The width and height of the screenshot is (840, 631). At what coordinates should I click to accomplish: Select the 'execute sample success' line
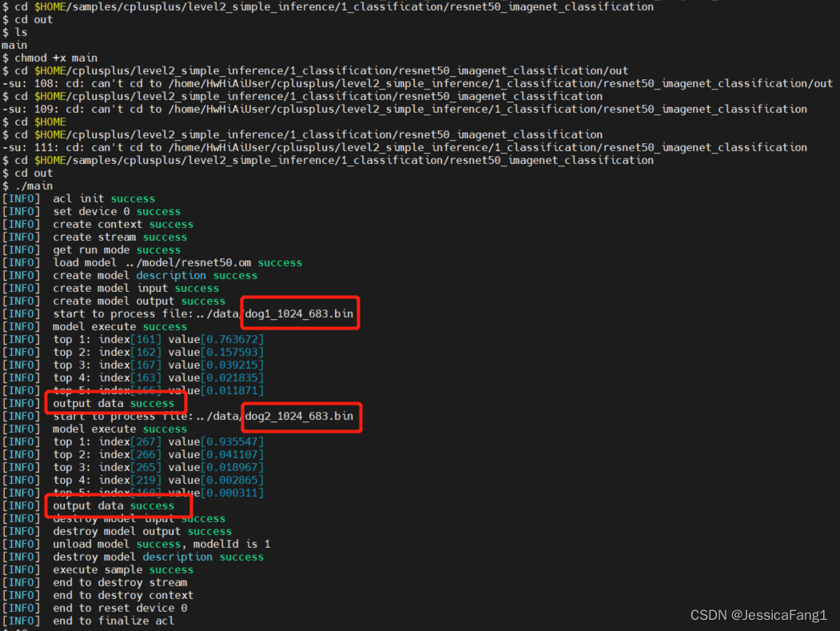(98, 570)
